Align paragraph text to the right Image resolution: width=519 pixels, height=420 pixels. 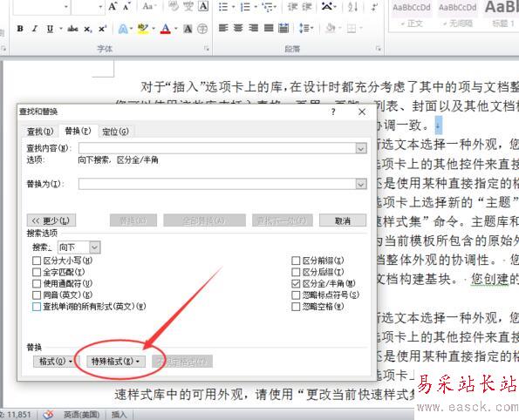253,28
